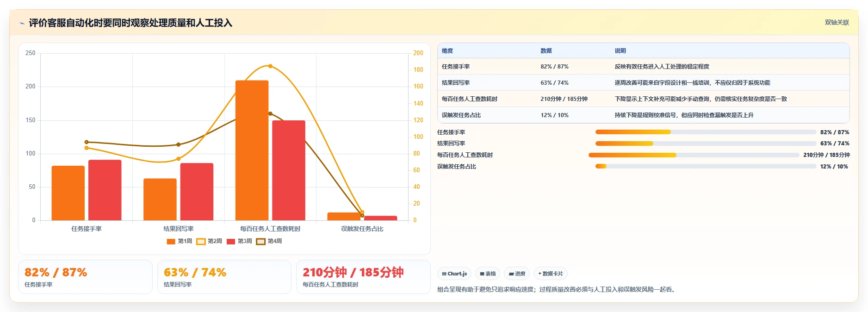Toggle the 第1周 legend item
This screenshot has height=312, width=868.
(180, 241)
